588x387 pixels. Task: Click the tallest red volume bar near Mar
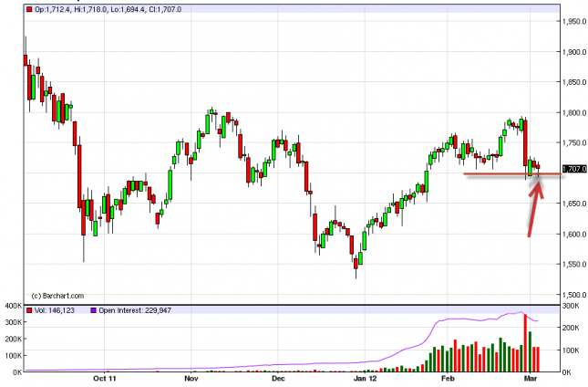pyautogui.click(x=525, y=342)
